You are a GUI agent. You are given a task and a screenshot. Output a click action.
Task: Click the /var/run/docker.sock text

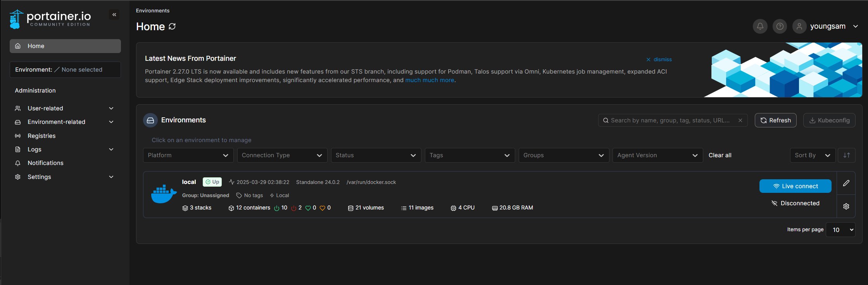(371, 182)
